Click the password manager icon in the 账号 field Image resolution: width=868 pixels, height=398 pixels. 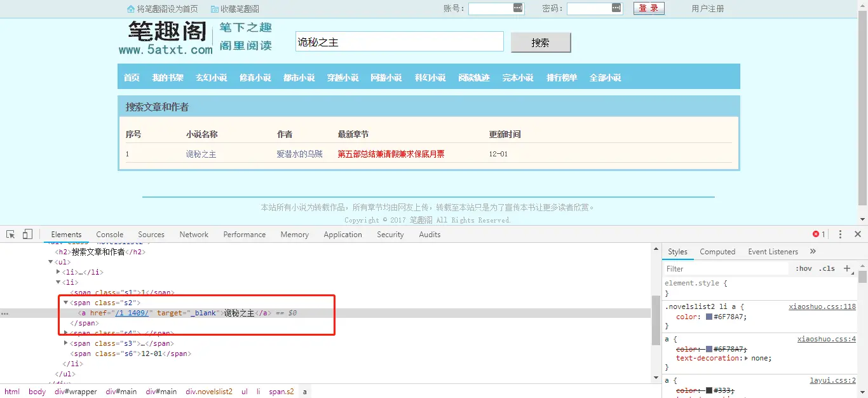click(518, 8)
